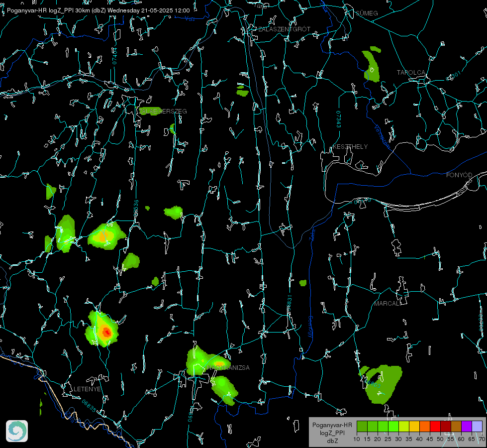Screen dimensions: 487x448
Task: Select the 40–45 dBZ orange legend swatch
Action: (425, 427)
